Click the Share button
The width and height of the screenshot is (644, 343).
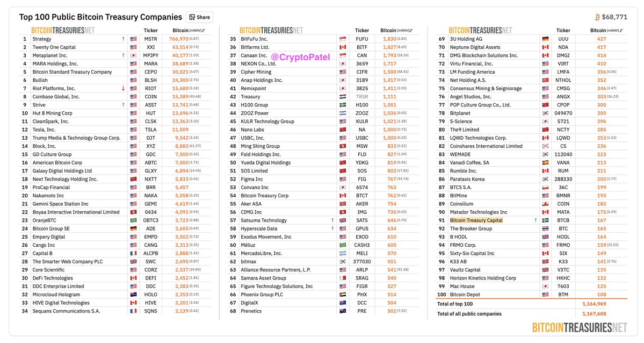coord(199,17)
